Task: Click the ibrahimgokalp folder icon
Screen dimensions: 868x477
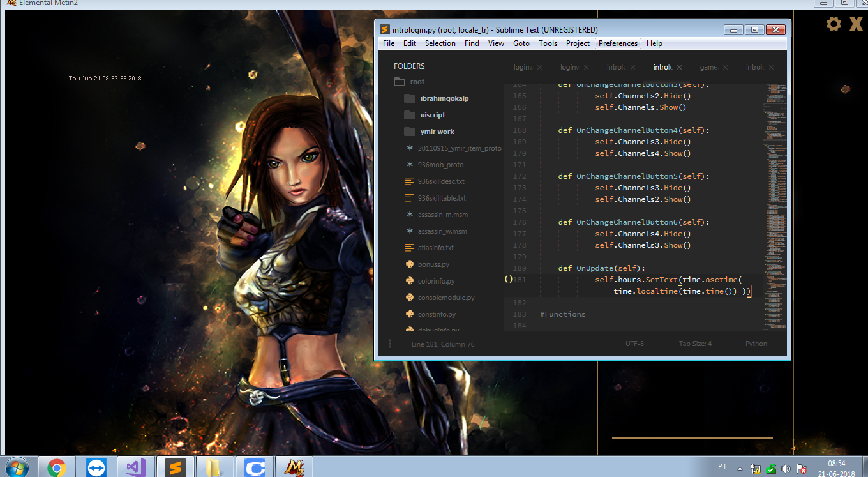Action: coord(410,98)
